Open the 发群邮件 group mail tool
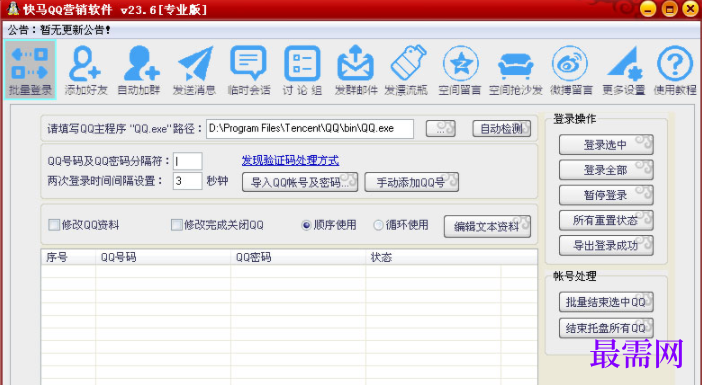 (x=355, y=70)
